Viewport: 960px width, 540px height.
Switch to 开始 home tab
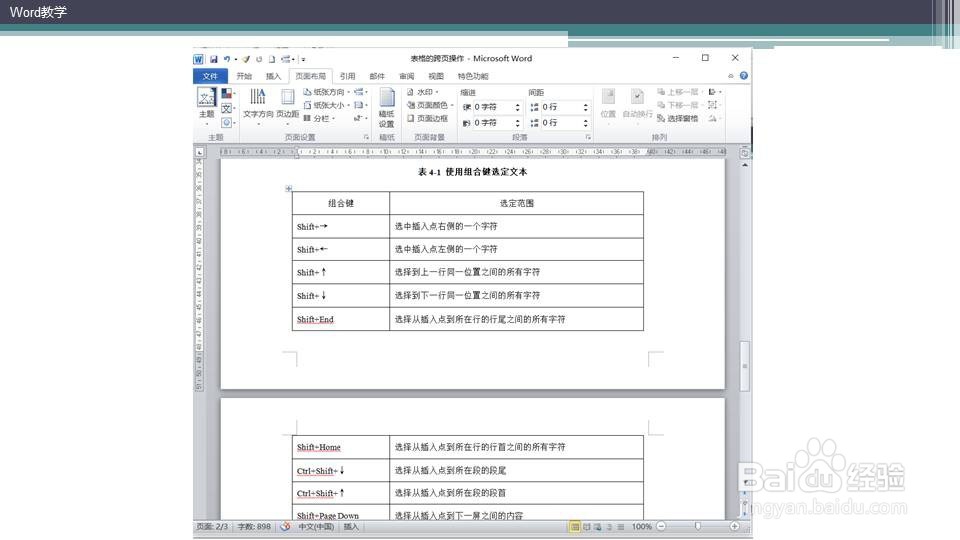pos(244,76)
